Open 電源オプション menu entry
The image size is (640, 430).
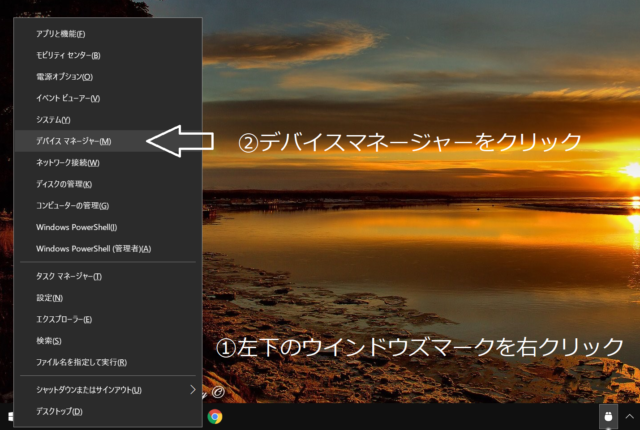click(108, 77)
